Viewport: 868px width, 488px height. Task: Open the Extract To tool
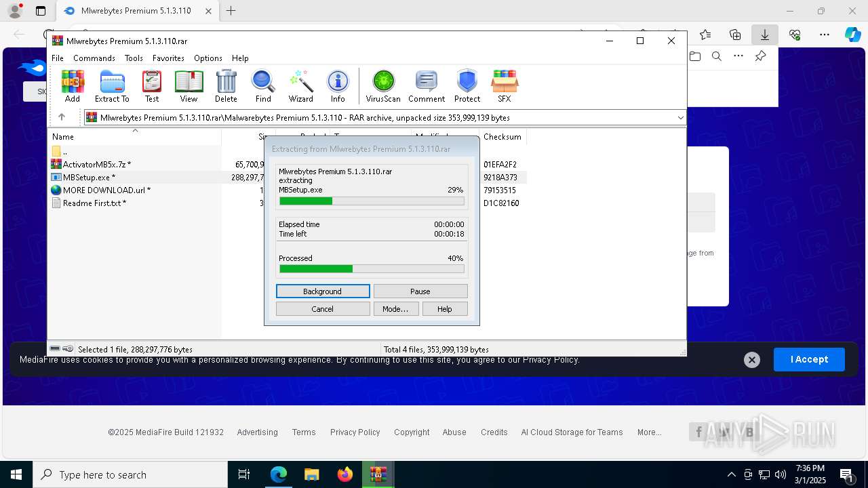click(x=112, y=86)
